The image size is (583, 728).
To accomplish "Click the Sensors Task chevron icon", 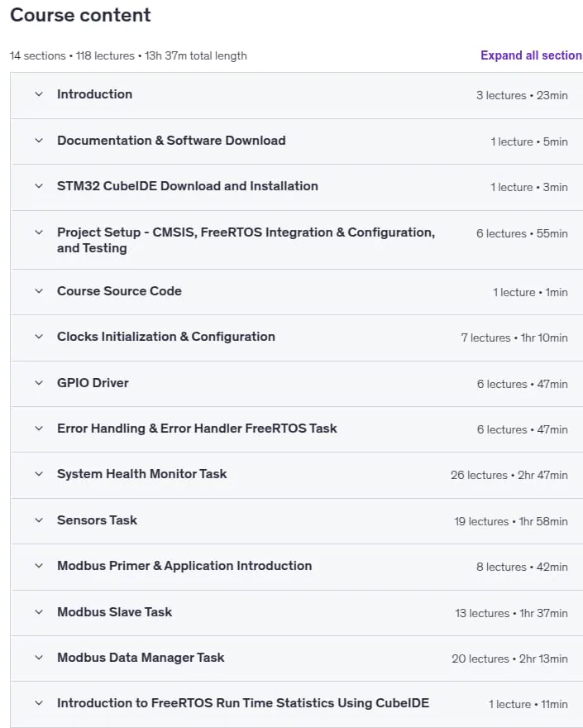I will click(x=39, y=520).
